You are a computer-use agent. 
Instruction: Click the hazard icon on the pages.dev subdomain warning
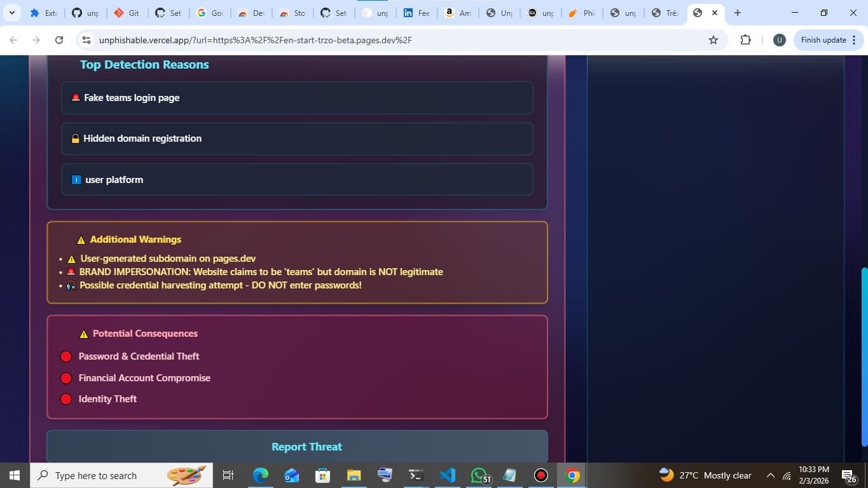[x=71, y=258]
